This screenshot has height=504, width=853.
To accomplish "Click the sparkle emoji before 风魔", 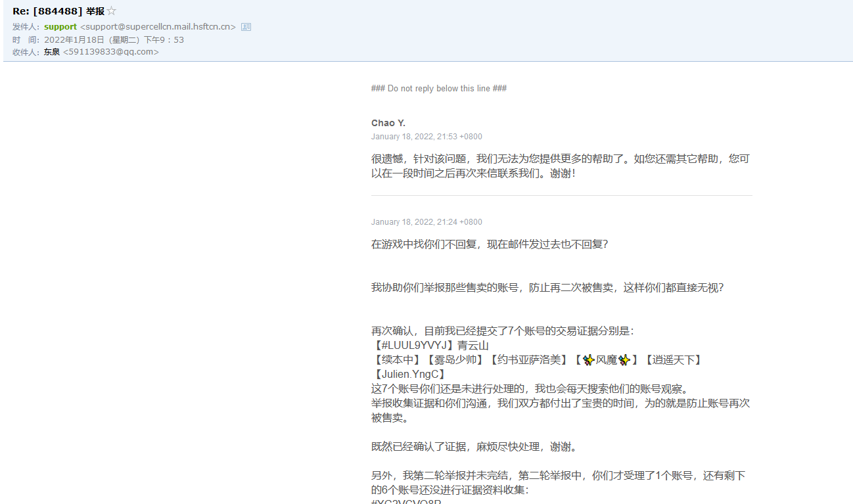I will (x=588, y=360).
